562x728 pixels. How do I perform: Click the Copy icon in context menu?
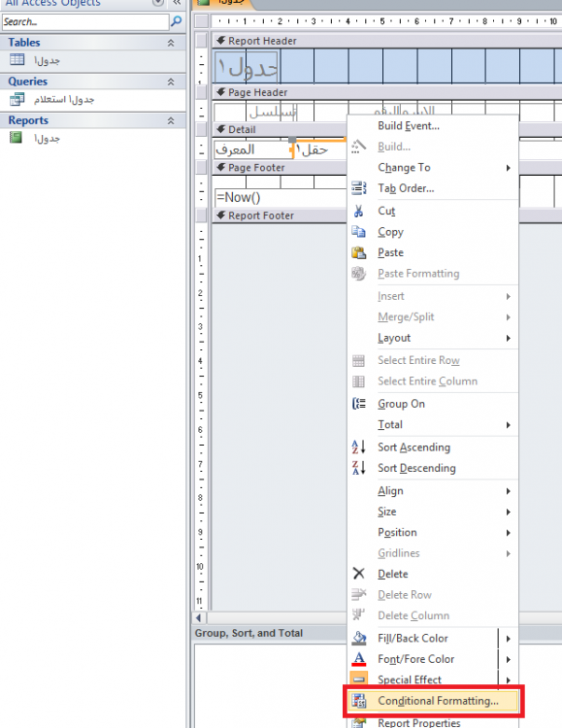click(358, 232)
